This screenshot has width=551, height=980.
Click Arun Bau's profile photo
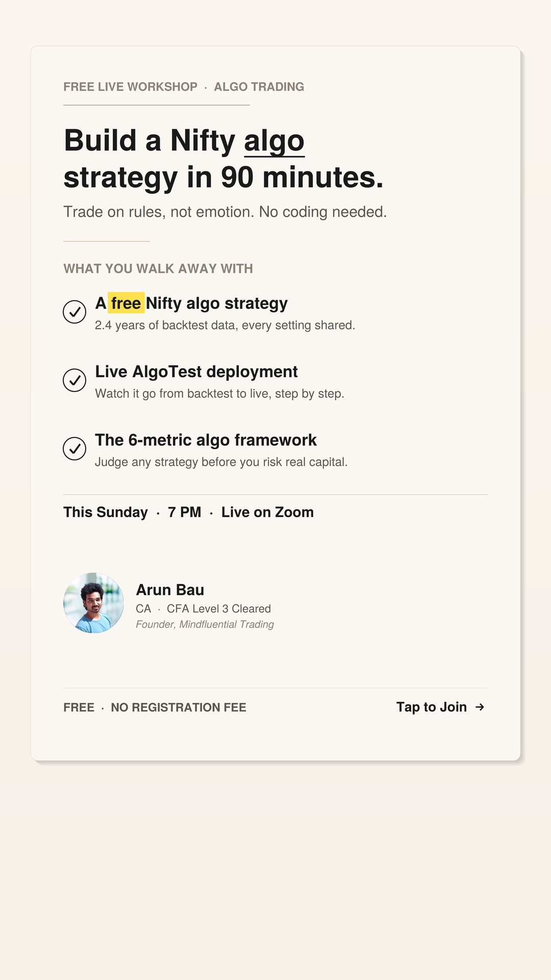pos(93,603)
